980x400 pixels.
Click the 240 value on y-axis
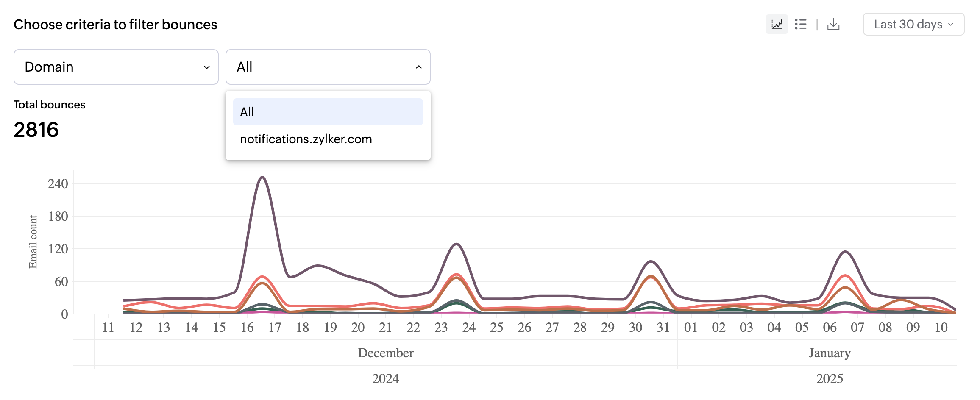tap(58, 184)
